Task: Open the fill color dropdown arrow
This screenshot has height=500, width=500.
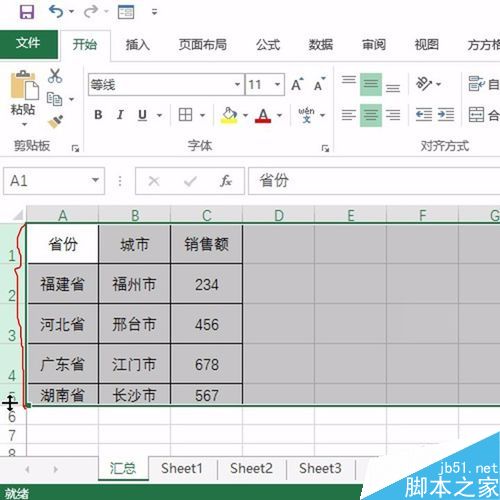Action: [x=246, y=115]
